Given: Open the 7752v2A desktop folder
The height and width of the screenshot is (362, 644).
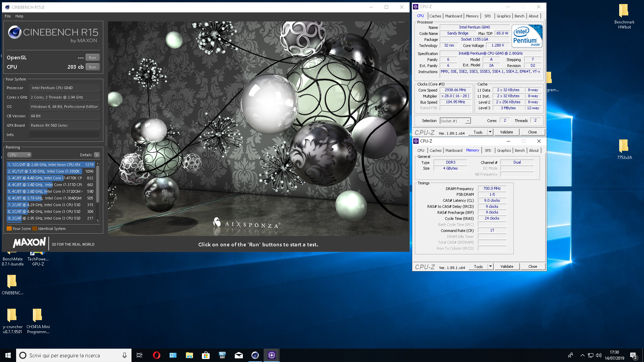Looking at the screenshot, I should 624,149.
